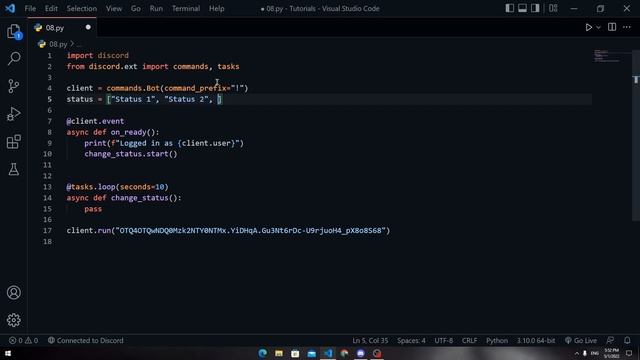Click 'change_status.start()' on line 10

coord(131,154)
